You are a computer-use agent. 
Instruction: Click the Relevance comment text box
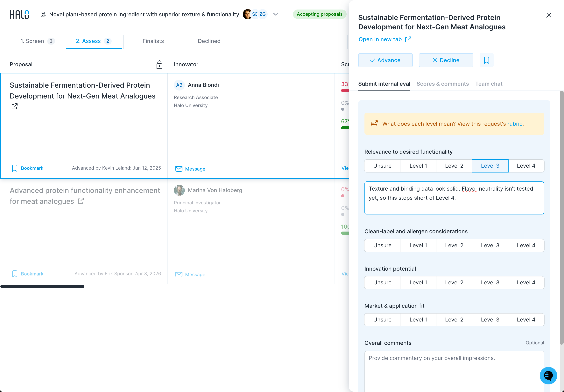point(454,198)
